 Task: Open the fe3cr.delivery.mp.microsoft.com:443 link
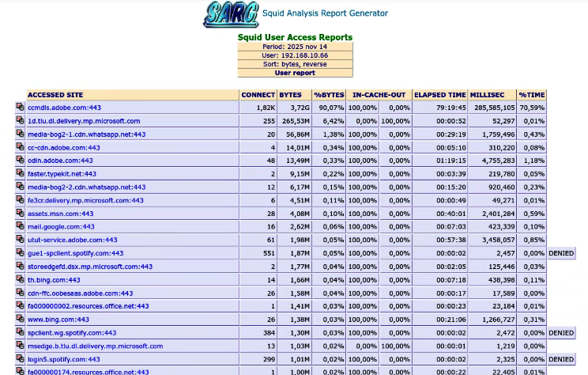[x=85, y=200]
